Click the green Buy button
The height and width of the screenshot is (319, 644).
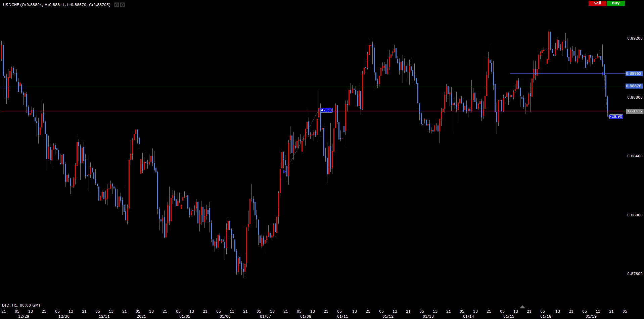(615, 3)
